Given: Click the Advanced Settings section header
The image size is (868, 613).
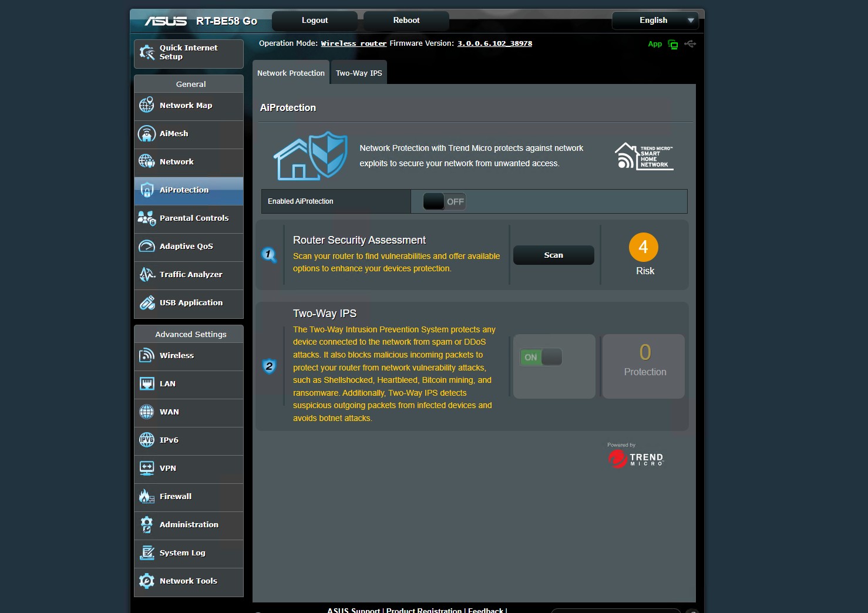Looking at the screenshot, I should [x=189, y=334].
